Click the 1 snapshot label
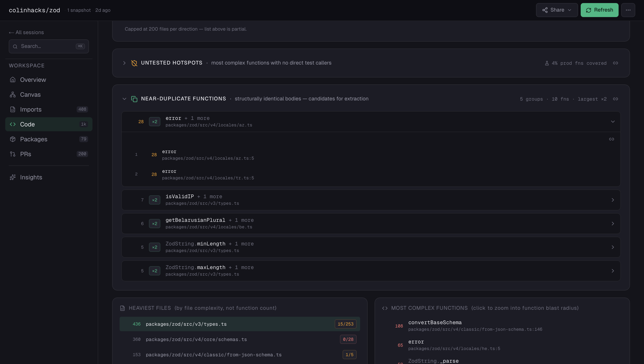Image resolution: width=644 pixels, height=364 pixels. pos(79,10)
